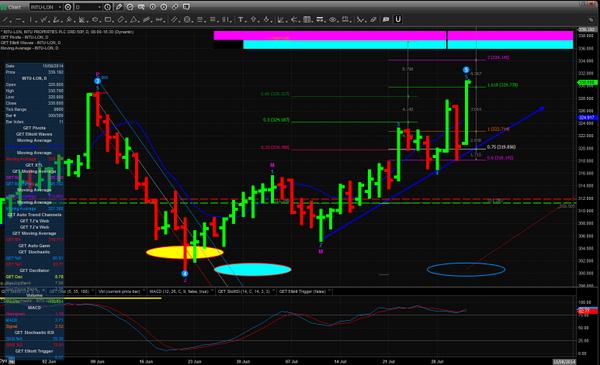Open the Chart menu label
Screen dimensions: 600x365
15,7
